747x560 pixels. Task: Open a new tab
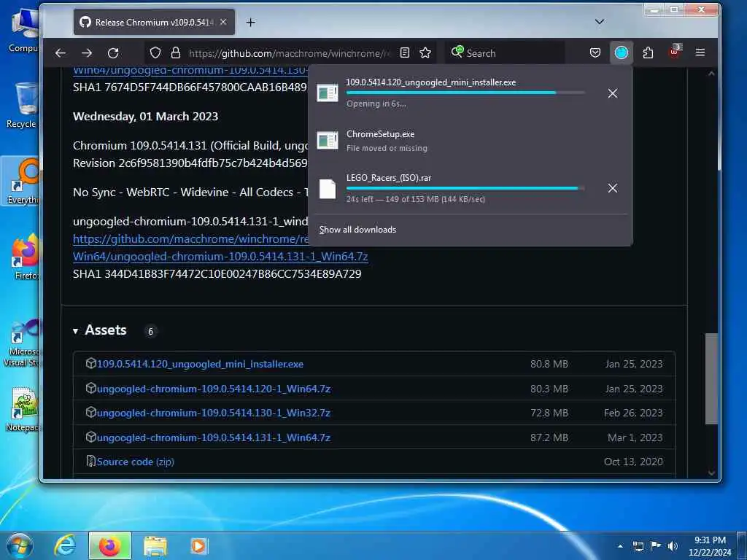(251, 23)
